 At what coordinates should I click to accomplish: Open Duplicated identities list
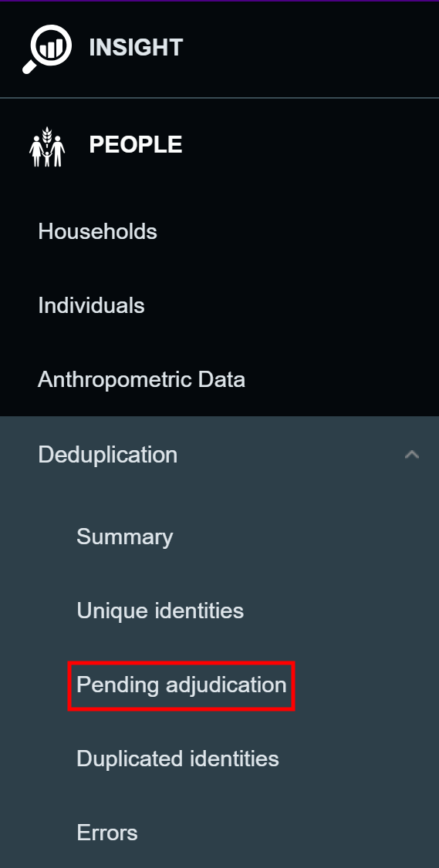(x=177, y=759)
